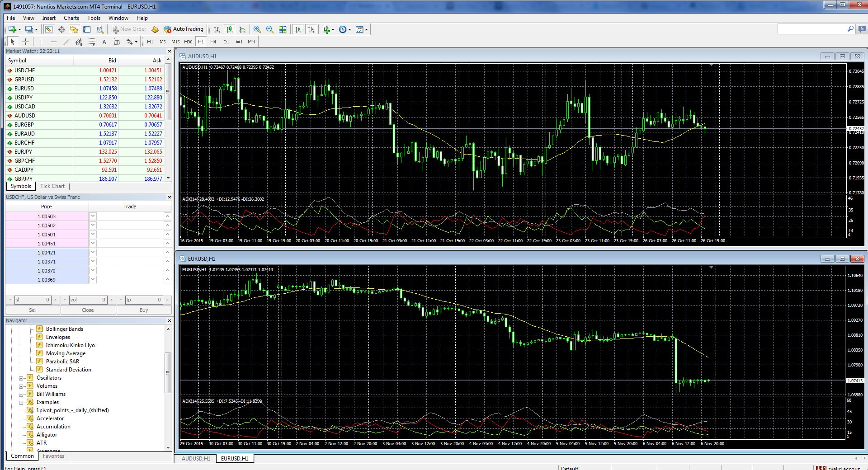Click the Sell button
The width and height of the screenshot is (868, 470).
[32, 310]
